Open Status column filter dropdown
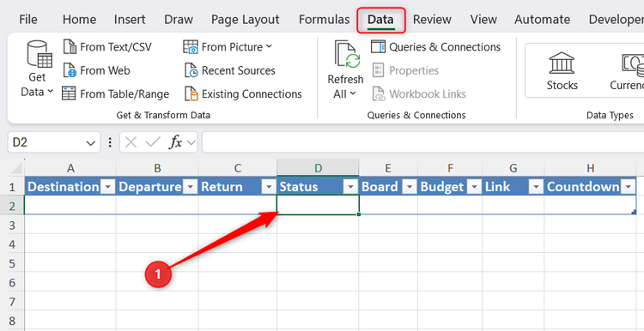The height and width of the screenshot is (331, 644). [x=350, y=187]
